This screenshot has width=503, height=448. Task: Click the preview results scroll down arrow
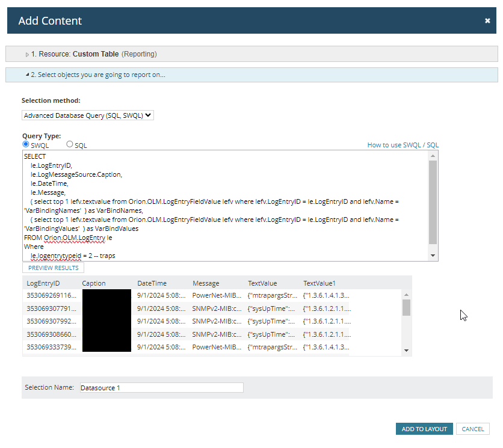[x=407, y=351]
